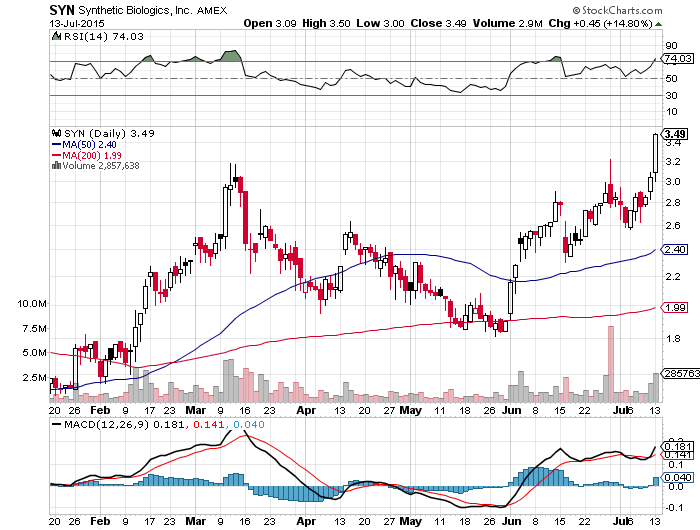700x530 pixels.
Task: Click the 0.040 histogram value tag
Action: click(x=678, y=477)
